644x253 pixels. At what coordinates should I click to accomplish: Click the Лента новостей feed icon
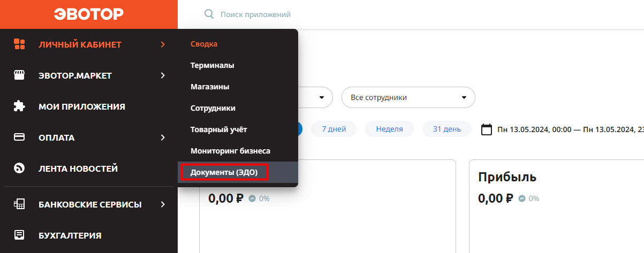coord(19,168)
